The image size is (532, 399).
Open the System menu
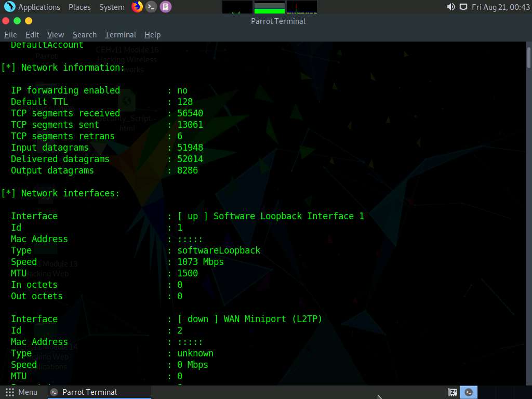click(112, 7)
